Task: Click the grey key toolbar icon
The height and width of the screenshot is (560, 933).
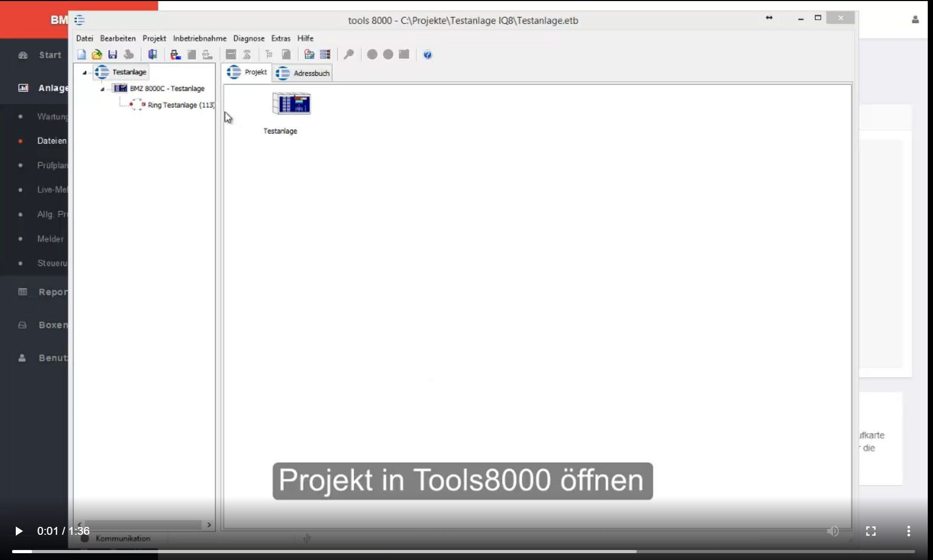Action: [x=349, y=54]
